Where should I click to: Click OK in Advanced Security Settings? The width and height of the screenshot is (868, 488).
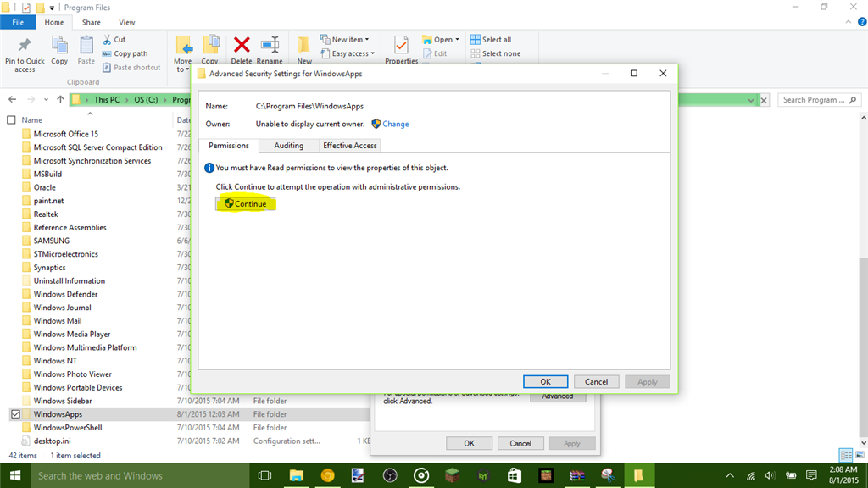545,382
